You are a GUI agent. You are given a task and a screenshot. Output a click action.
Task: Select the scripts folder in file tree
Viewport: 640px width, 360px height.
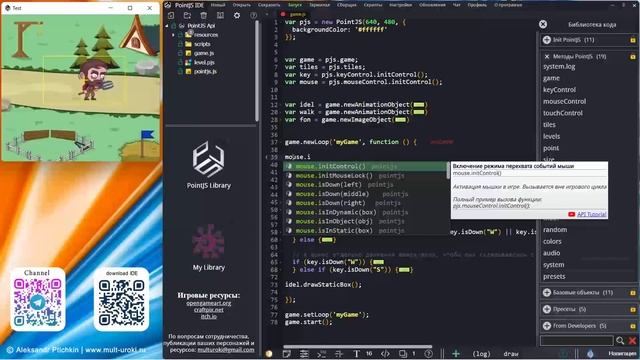pyautogui.click(x=202, y=44)
